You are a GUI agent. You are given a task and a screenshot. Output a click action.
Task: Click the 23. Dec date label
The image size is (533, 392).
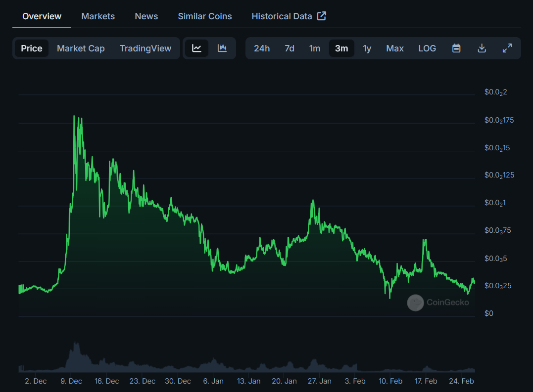[x=142, y=381]
